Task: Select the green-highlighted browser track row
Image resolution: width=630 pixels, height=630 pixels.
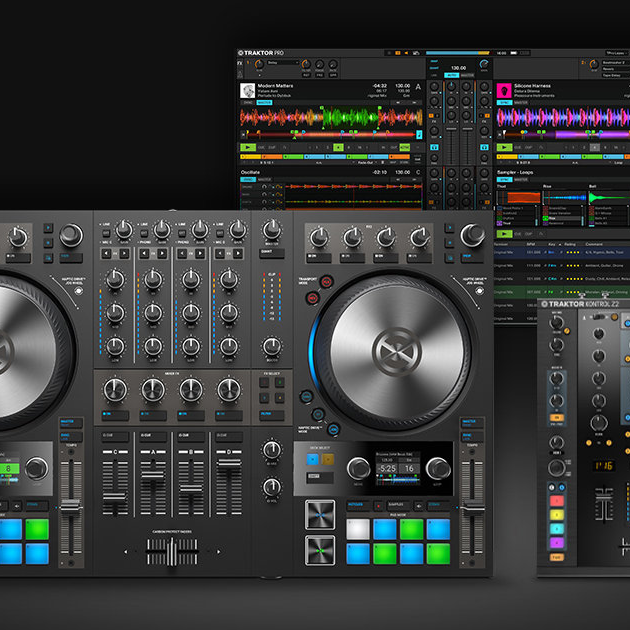Action: point(562,292)
